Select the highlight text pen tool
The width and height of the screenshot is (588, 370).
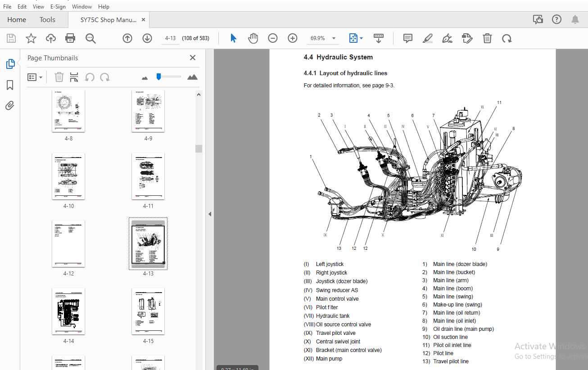point(428,38)
